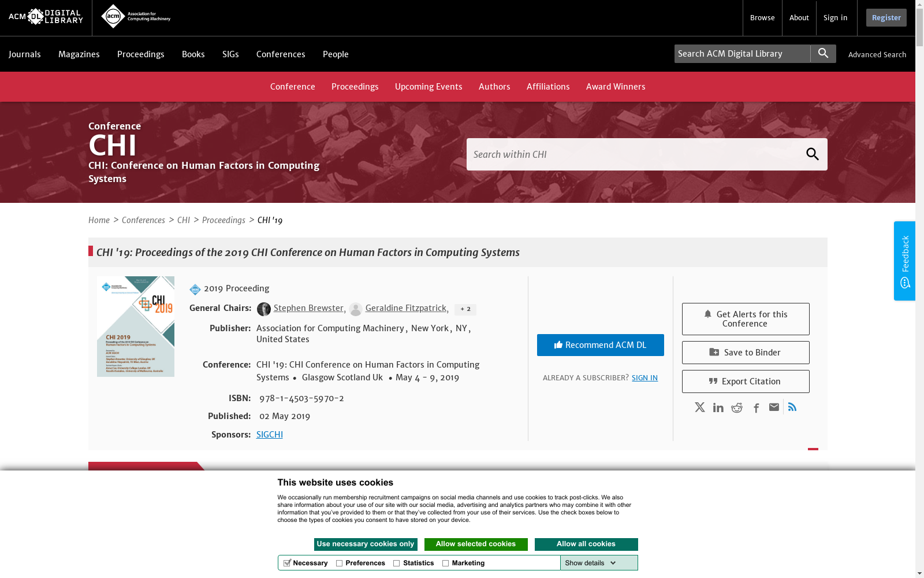Open the Magazines menu
924x578 pixels.
tap(79, 54)
